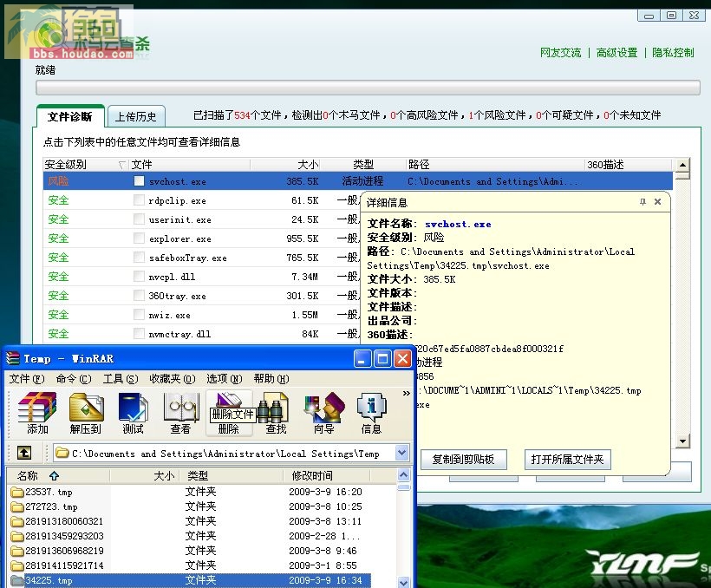This screenshot has width=711, height=588.
Task: Check the nwiz.exe checkbox
Action: 140,315
